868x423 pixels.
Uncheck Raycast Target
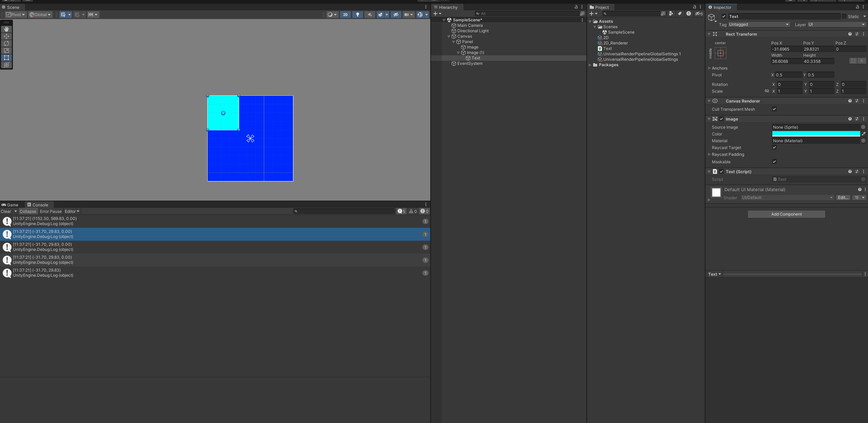[774, 147]
